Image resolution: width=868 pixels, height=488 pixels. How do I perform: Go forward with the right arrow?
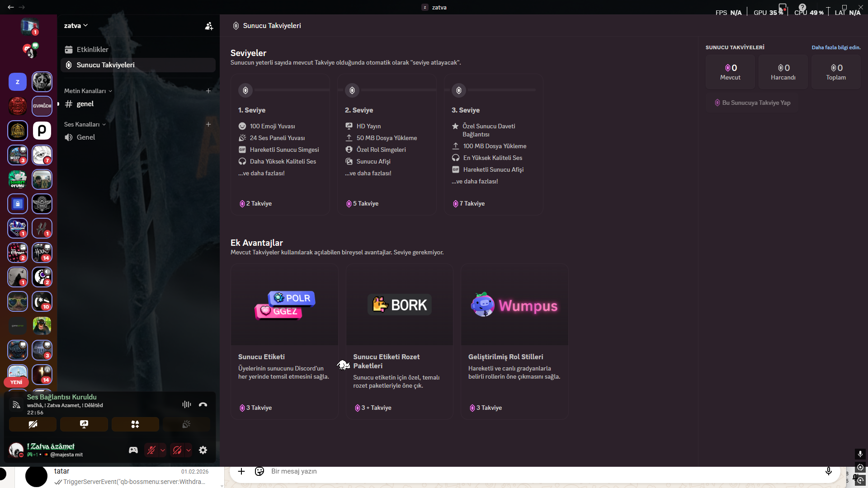[22, 7]
